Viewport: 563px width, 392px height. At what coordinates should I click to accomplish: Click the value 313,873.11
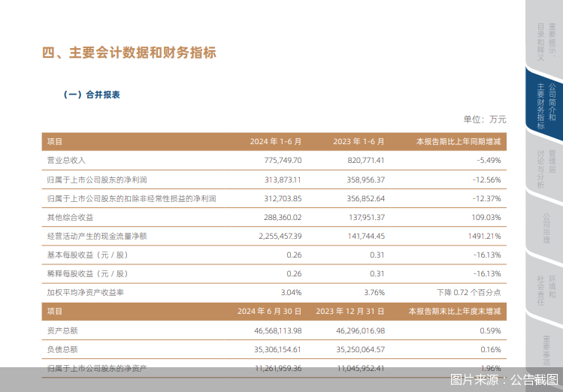[283, 179]
